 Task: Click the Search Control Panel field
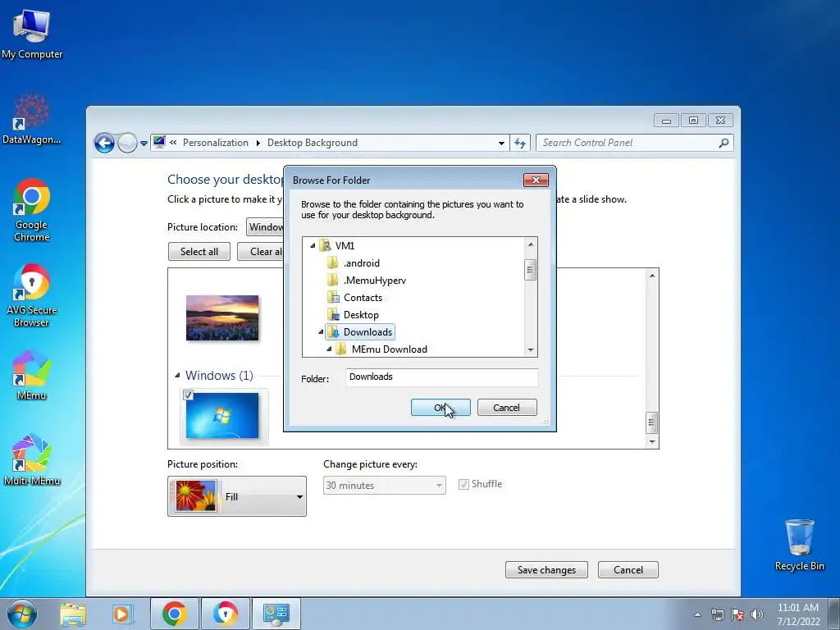point(628,143)
